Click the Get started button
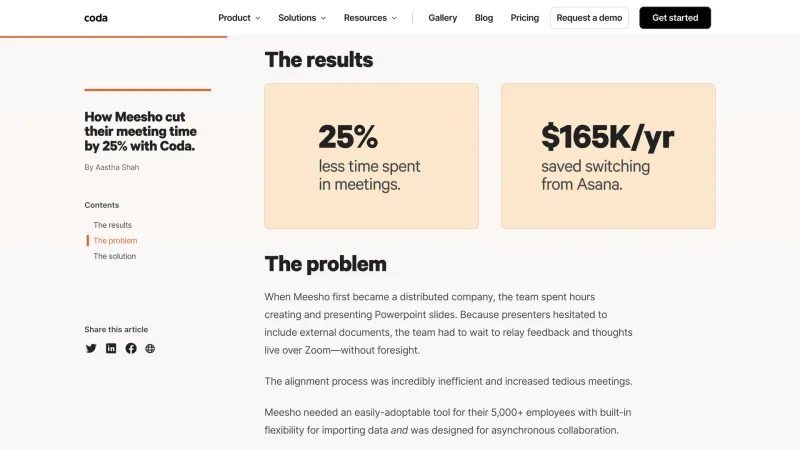 (x=675, y=18)
